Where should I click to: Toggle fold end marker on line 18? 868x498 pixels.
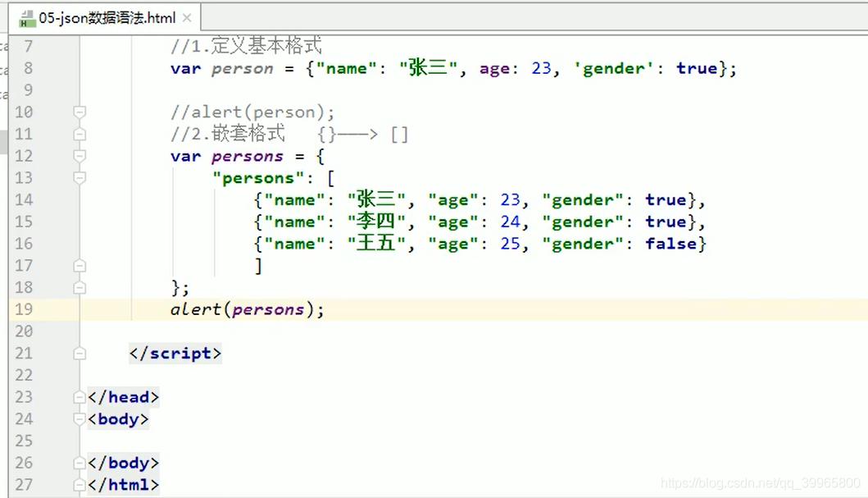[80, 287]
